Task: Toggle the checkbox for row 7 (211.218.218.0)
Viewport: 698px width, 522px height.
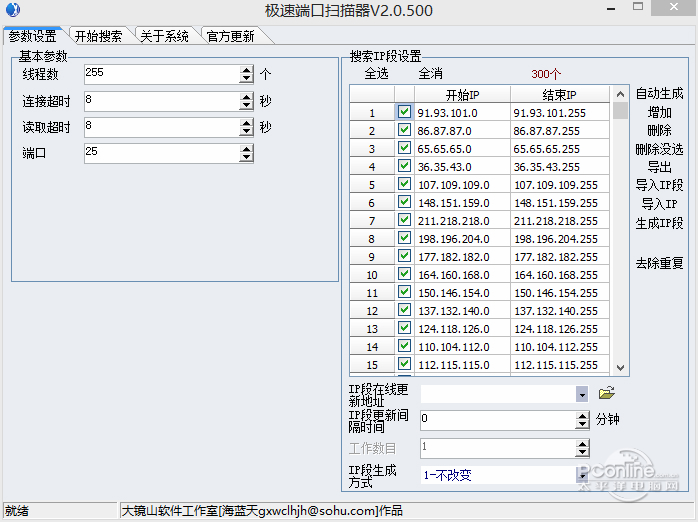Action: click(x=404, y=220)
